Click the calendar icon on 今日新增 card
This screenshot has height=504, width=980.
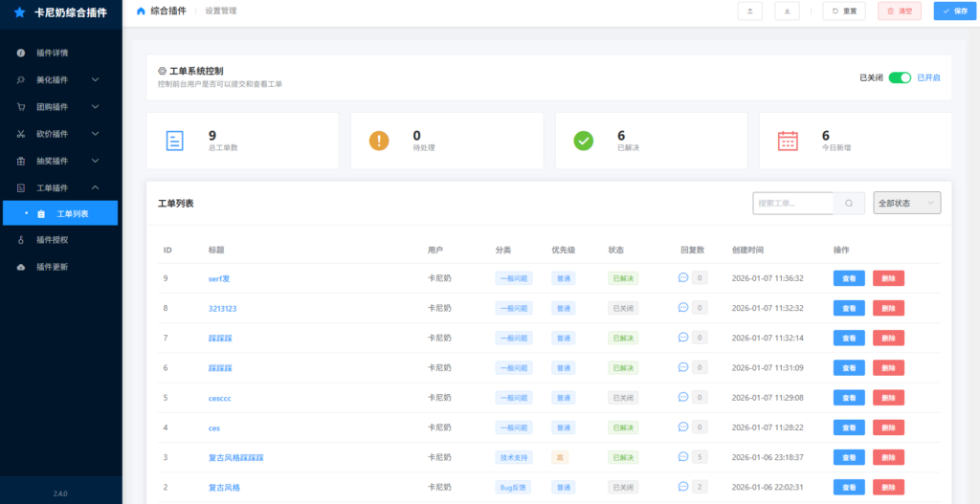click(x=788, y=141)
